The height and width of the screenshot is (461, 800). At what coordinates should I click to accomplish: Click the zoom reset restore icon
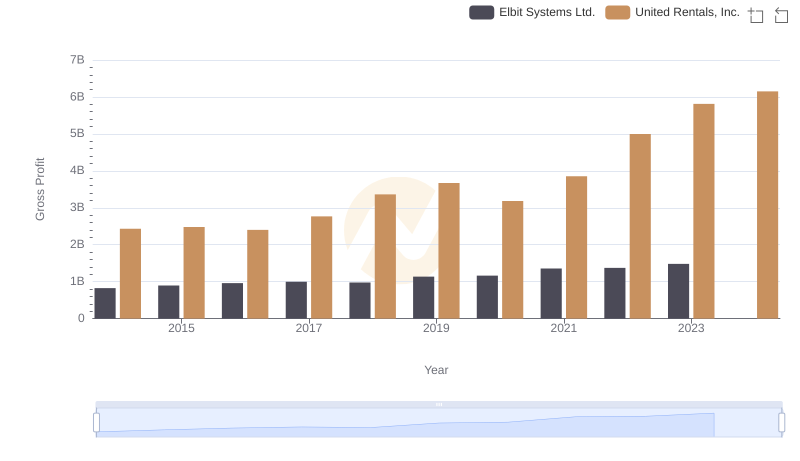781,15
